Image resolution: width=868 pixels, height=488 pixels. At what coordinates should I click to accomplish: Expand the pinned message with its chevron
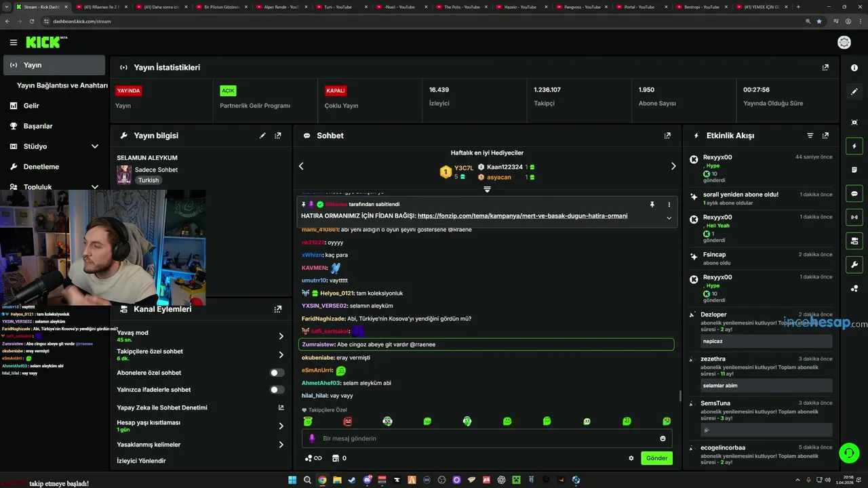(x=669, y=218)
